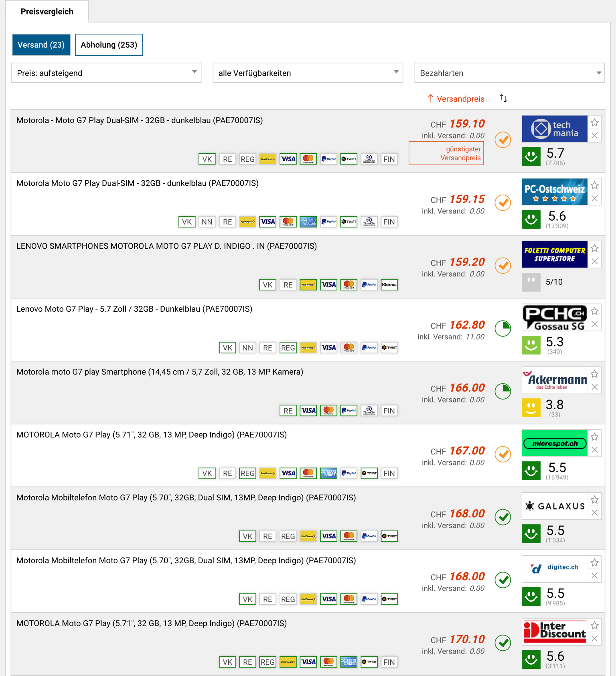This screenshot has width=616, height=676.
Task: Open the LENOVO SMARTPHONES MOTOROLA MOTO G7 offer
Action: pos(166,246)
